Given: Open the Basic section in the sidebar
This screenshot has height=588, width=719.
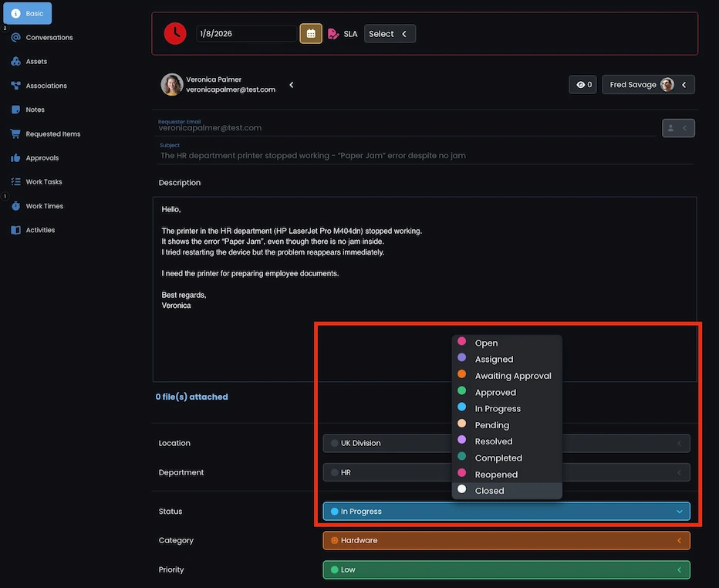Looking at the screenshot, I should tap(28, 13).
